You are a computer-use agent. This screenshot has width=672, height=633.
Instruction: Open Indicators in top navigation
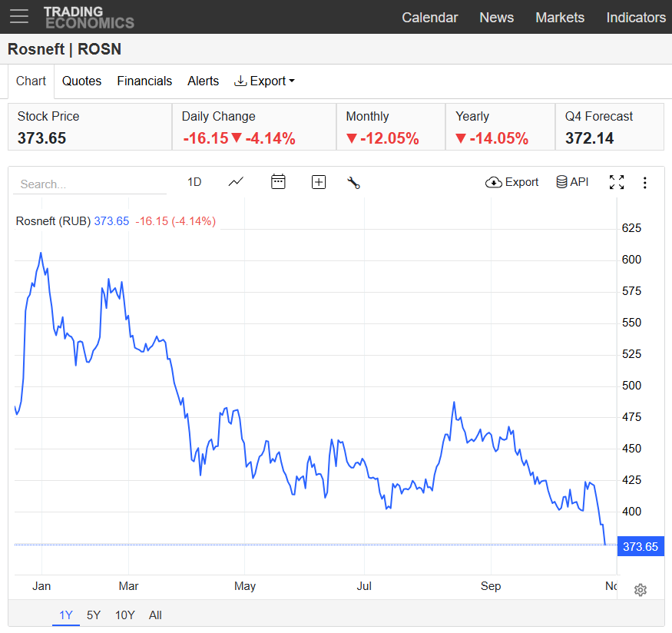636,18
